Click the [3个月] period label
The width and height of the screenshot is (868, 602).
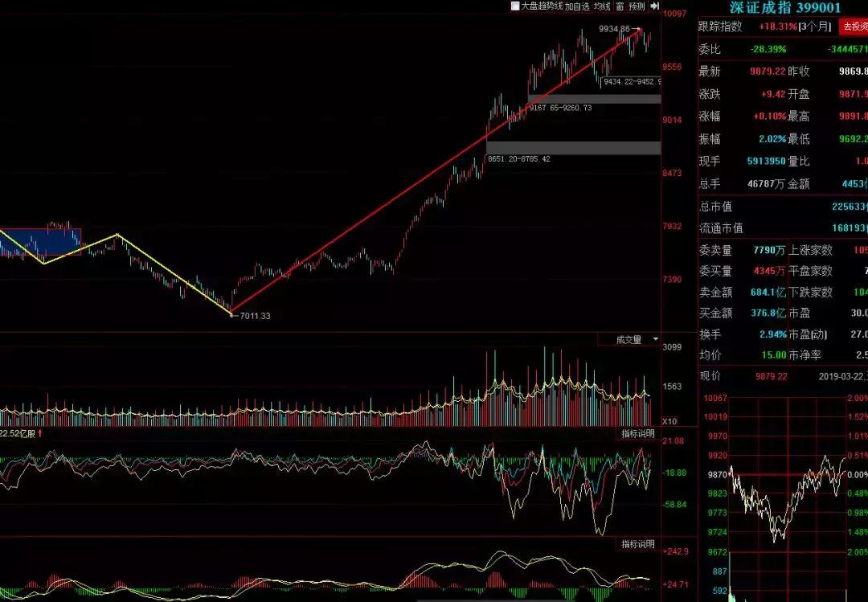pyautogui.click(x=815, y=26)
